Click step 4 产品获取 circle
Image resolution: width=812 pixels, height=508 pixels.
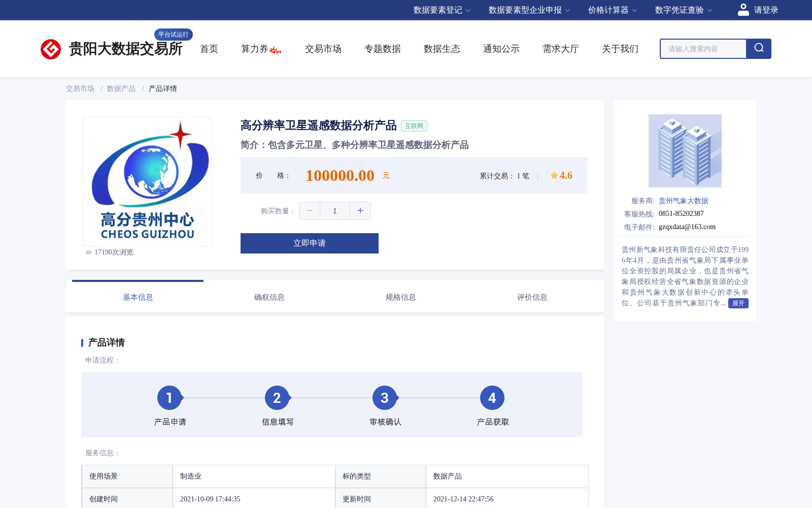492,398
